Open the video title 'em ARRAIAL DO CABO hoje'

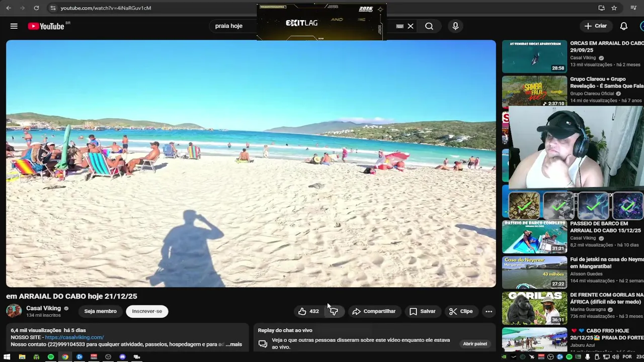(71, 296)
